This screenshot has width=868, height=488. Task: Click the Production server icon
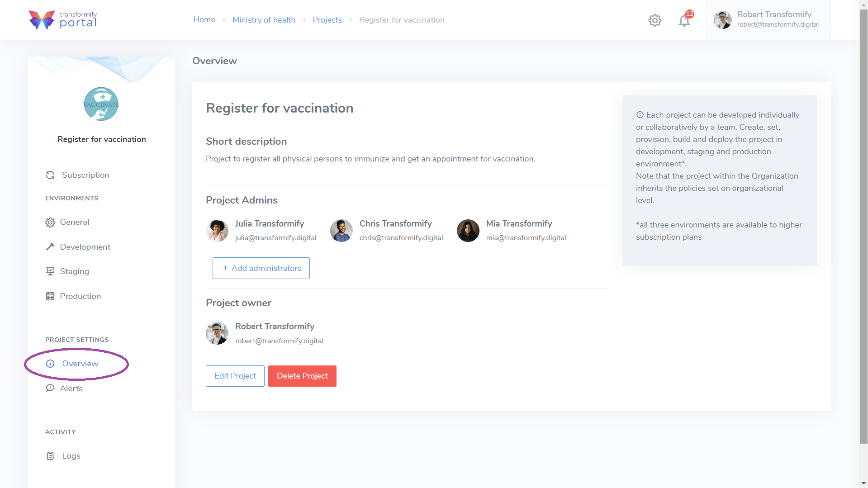point(50,296)
